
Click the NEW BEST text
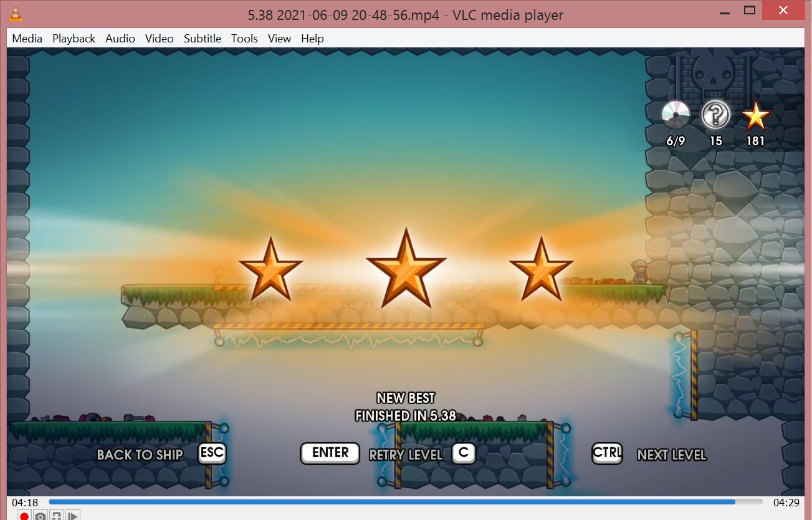406,398
